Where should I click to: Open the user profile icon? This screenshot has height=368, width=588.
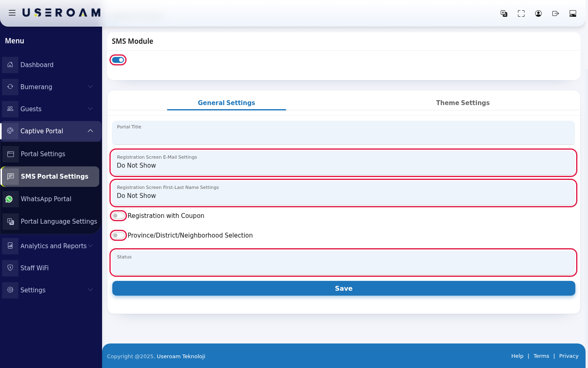click(x=538, y=13)
